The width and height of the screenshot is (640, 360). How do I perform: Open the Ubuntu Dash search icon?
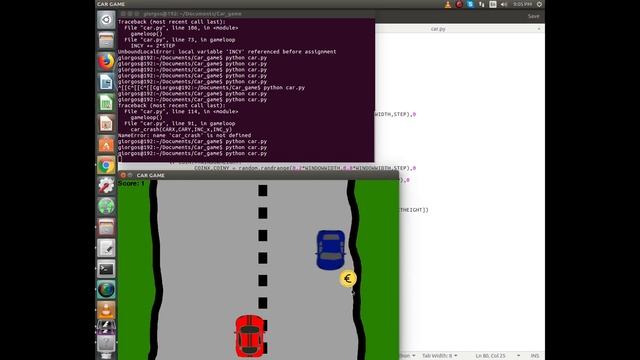(x=106, y=20)
